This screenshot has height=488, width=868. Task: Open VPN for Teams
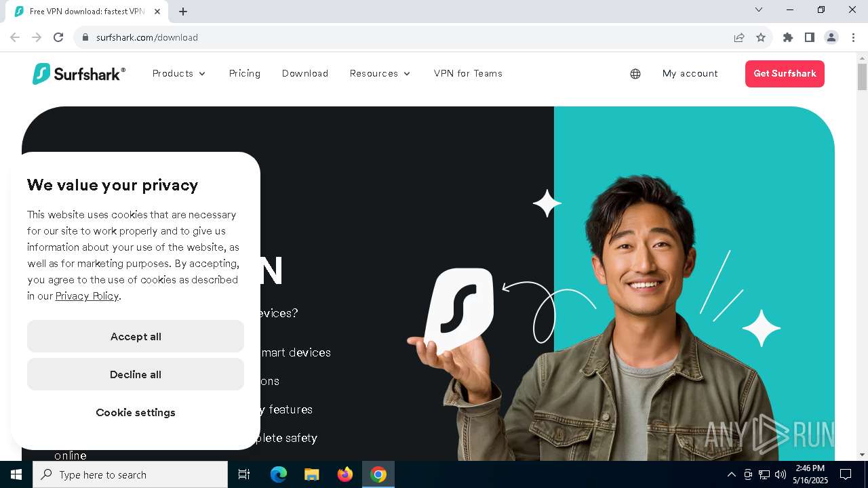[x=468, y=73]
